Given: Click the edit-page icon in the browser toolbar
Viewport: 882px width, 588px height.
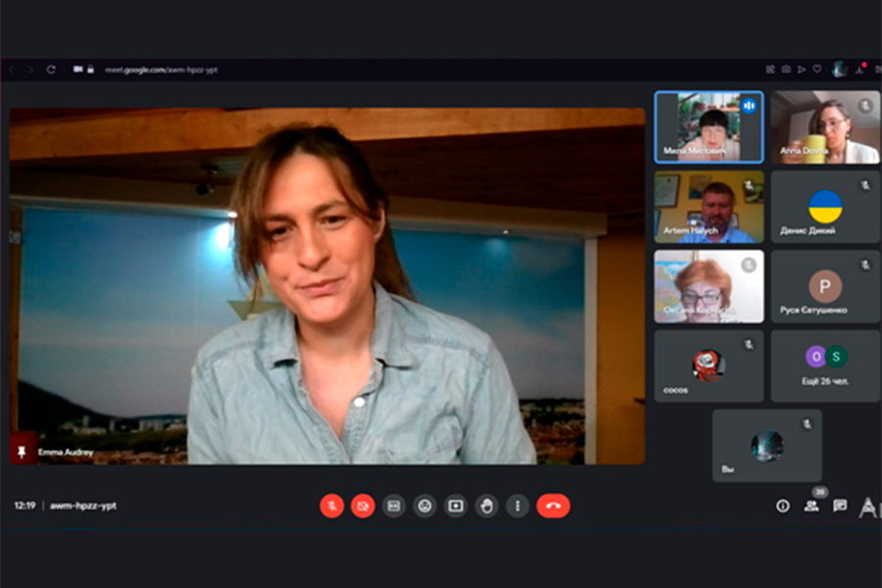Looking at the screenshot, I should point(770,70).
